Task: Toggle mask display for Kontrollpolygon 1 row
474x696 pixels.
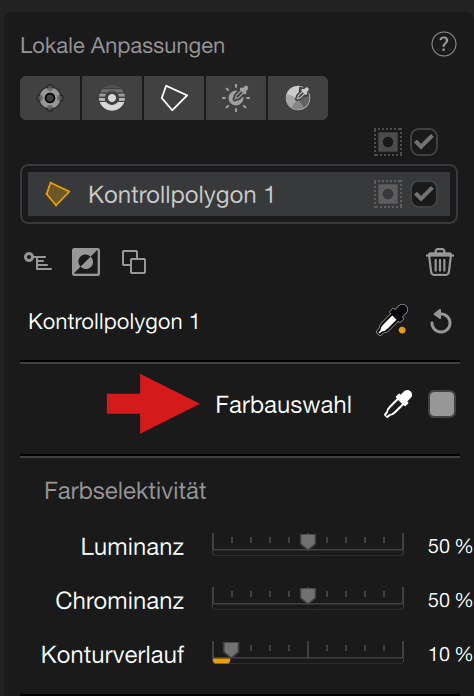Action: click(x=388, y=194)
